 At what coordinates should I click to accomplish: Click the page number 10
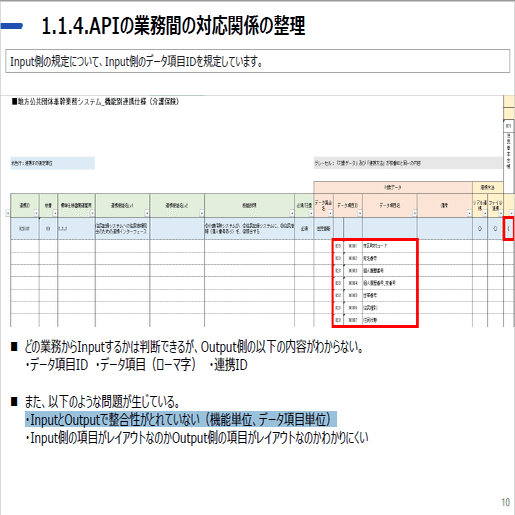505,502
